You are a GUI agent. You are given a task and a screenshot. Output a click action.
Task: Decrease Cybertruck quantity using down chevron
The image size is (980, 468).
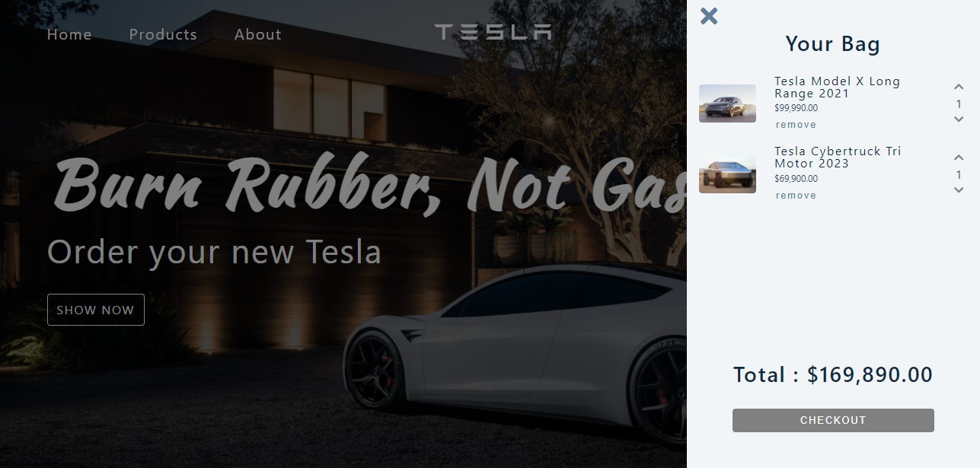(x=959, y=189)
